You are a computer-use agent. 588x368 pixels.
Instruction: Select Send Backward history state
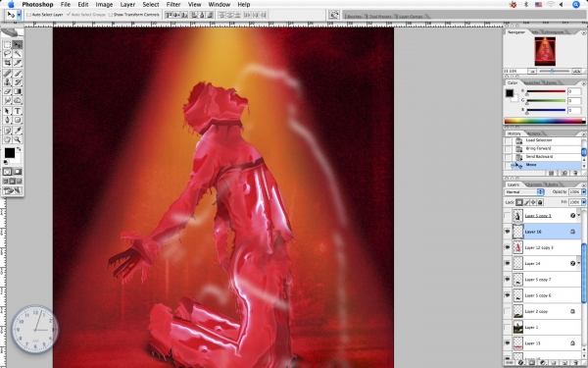pyautogui.click(x=539, y=157)
